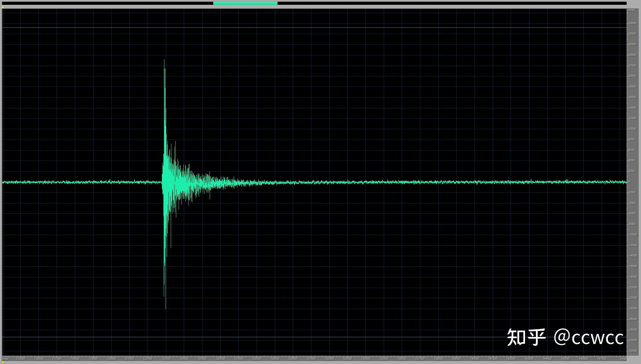Click the empty scrollbar track right of the green thumb
This screenshot has width=641, height=364.
tap(450, 3)
